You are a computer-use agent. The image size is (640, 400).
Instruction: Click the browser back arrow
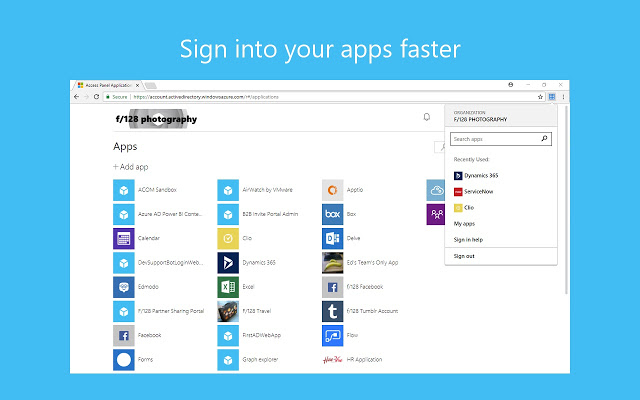(76, 97)
